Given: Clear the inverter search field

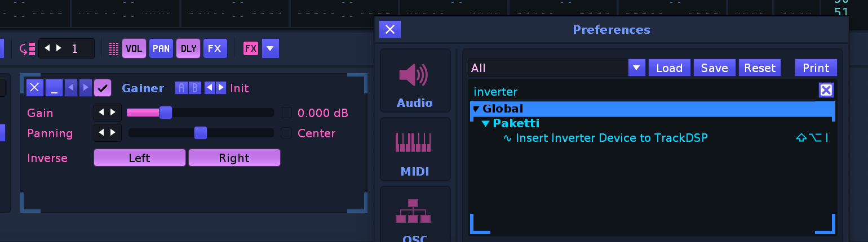Looking at the screenshot, I should [x=826, y=91].
